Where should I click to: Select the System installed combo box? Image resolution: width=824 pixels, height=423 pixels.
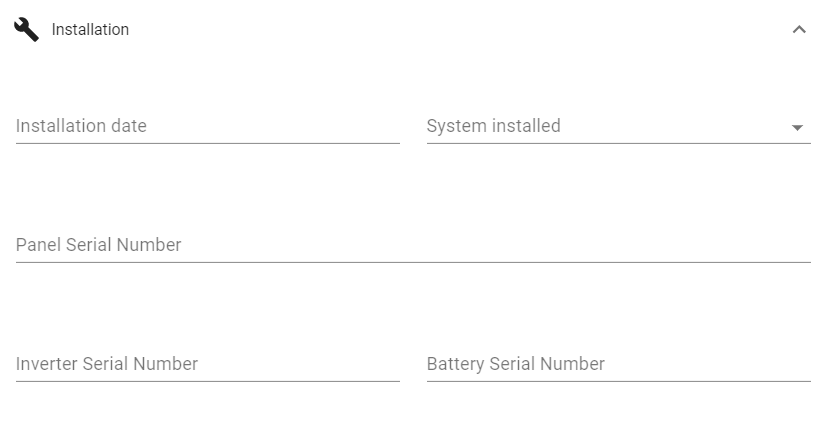pyautogui.click(x=619, y=126)
